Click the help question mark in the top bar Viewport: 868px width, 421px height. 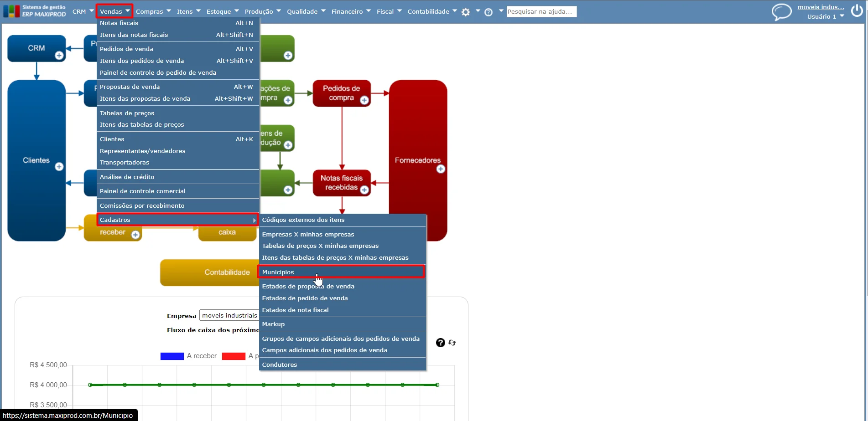488,12
